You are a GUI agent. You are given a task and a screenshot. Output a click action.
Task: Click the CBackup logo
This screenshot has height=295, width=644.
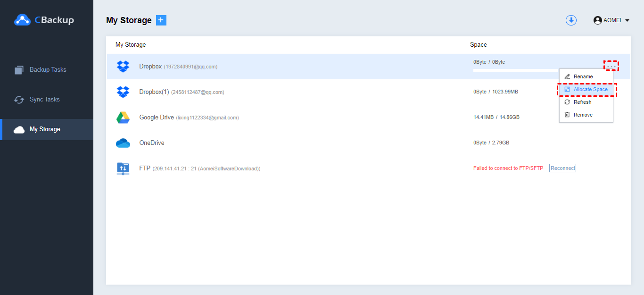tap(46, 20)
